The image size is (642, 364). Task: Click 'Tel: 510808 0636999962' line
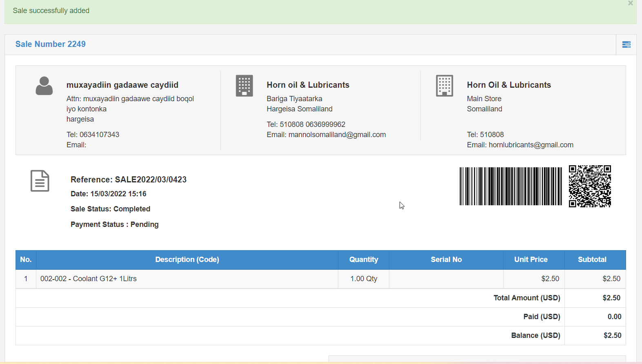[x=306, y=124]
